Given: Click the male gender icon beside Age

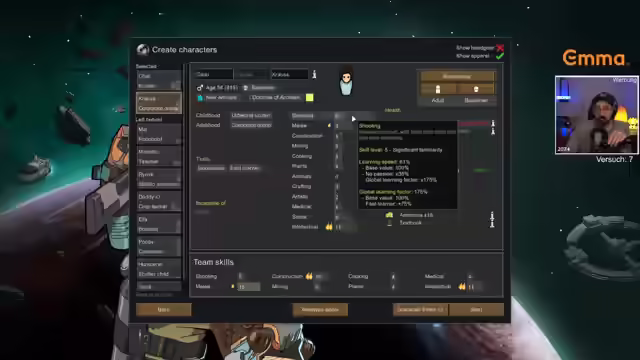Looking at the screenshot, I should (x=200, y=88).
